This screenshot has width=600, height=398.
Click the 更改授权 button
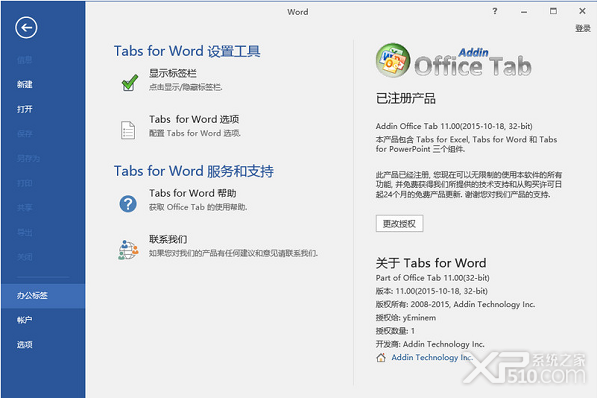pos(399,223)
